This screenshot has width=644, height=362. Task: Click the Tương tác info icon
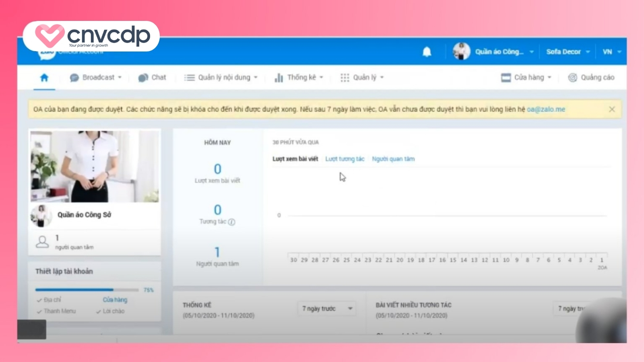pos(232,222)
